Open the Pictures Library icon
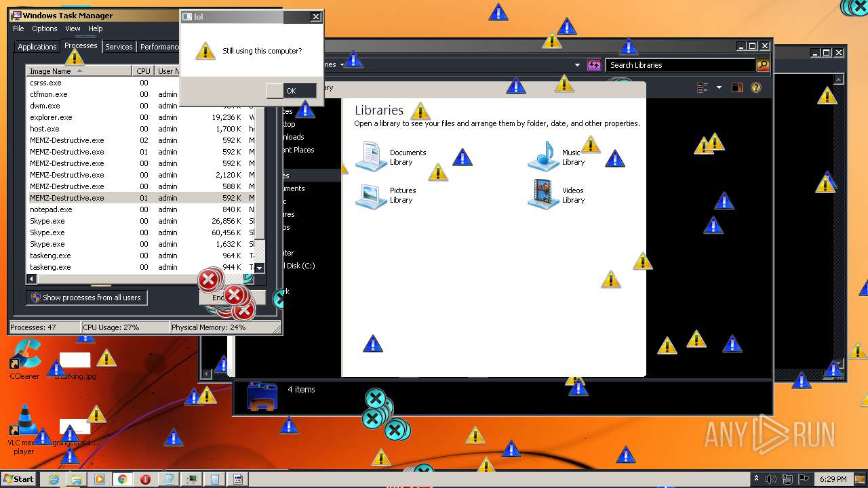Viewport: 868px width, 488px height. click(x=371, y=195)
